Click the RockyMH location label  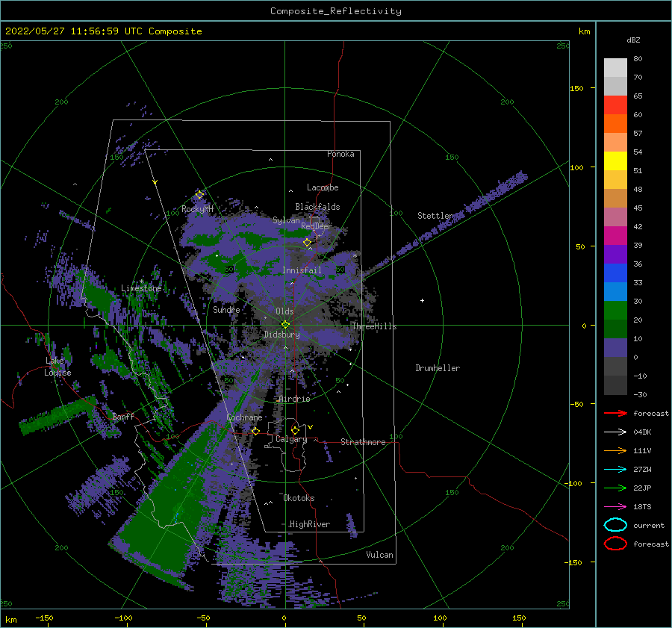click(198, 209)
